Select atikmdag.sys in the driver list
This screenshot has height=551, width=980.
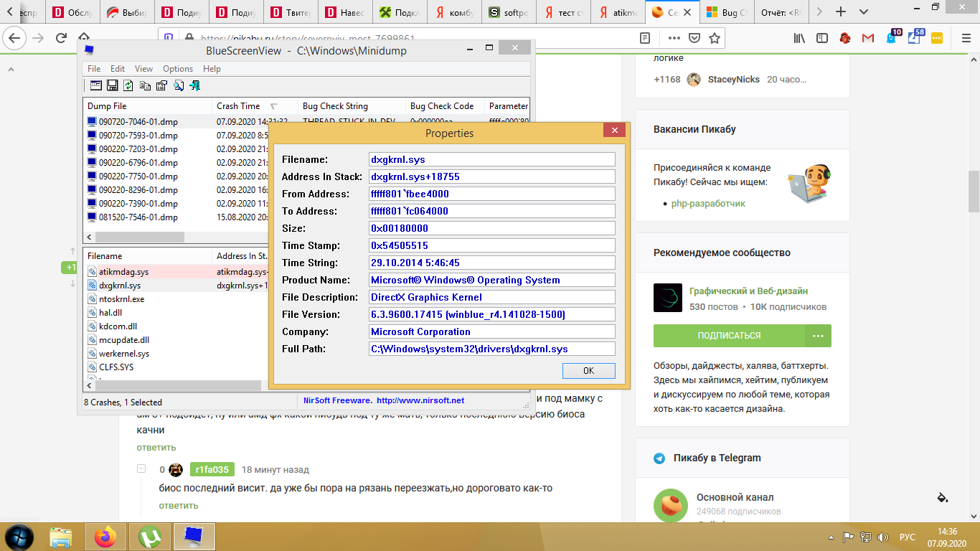pos(123,272)
